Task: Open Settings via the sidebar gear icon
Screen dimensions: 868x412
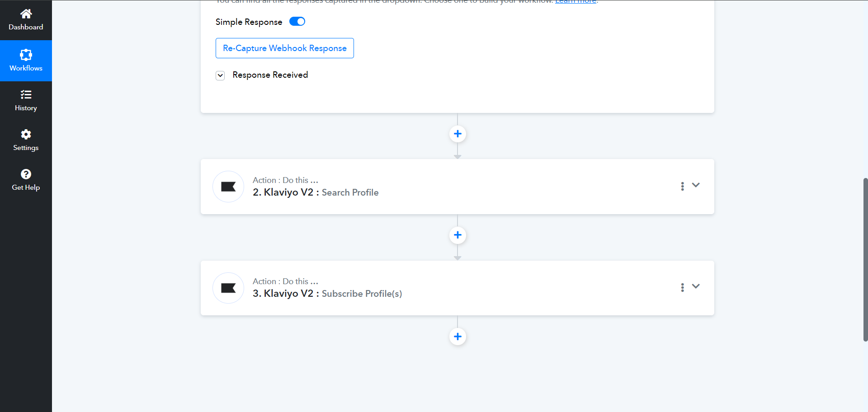Action: coord(26,140)
